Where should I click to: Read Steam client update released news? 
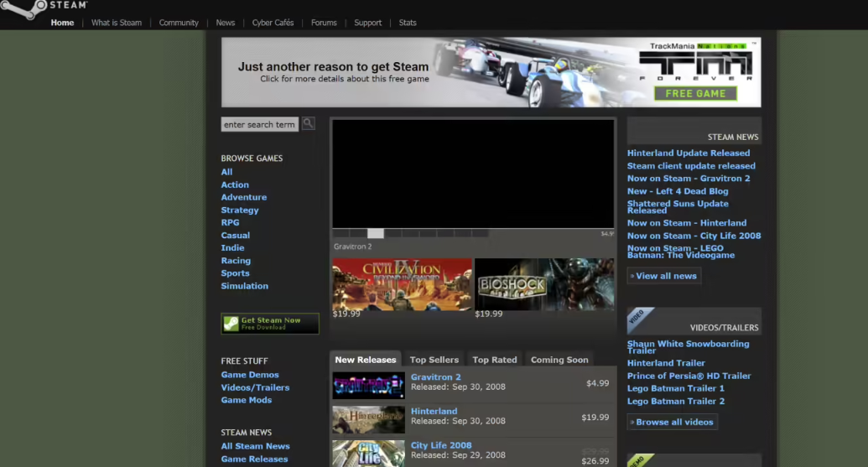pos(691,165)
